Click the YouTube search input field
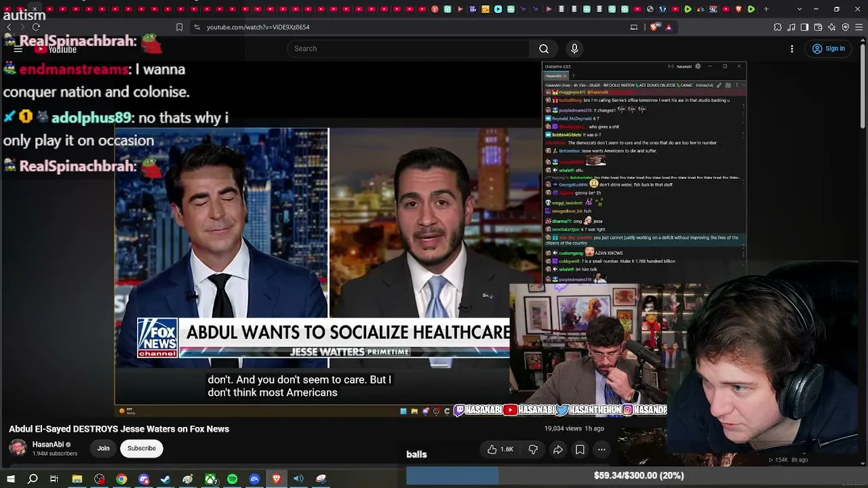Screen dimensions: 868x488 (408, 49)
